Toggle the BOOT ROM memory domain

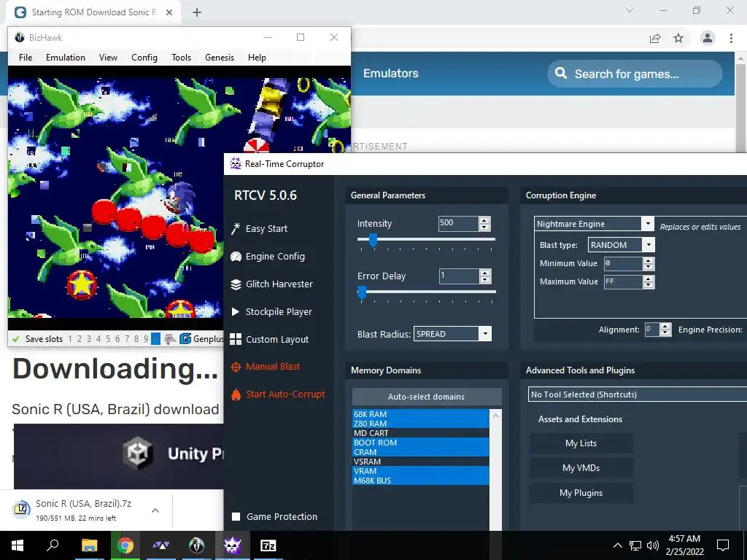(421, 443)
